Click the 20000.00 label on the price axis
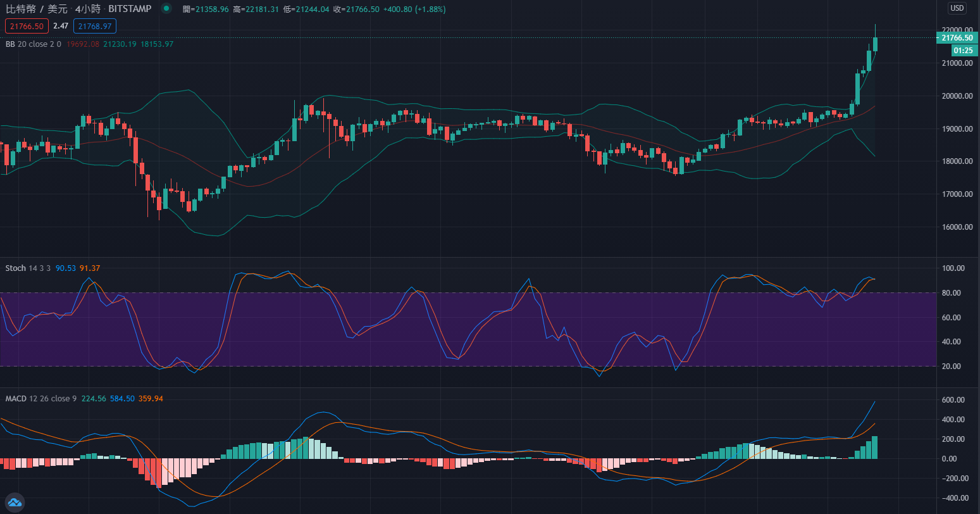The height and width of the screenshot is (514, 980). coord(957,96)
